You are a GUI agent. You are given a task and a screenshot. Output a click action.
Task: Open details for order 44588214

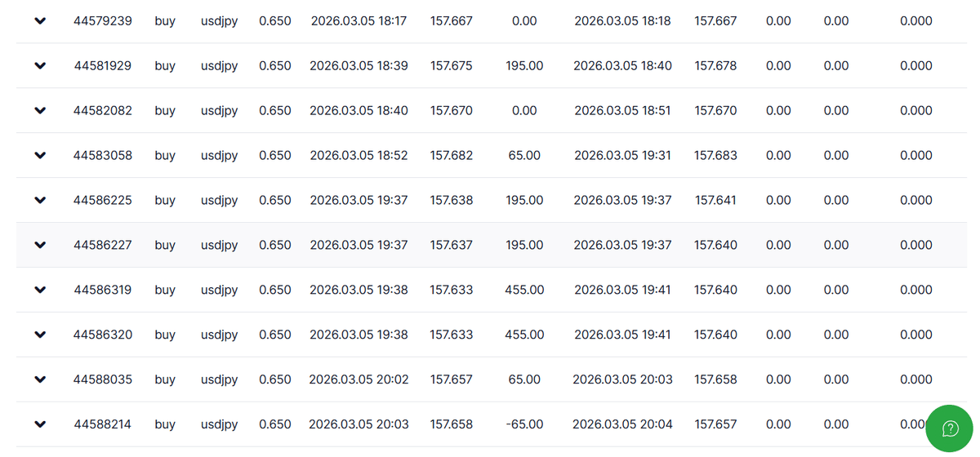point(40,424)
